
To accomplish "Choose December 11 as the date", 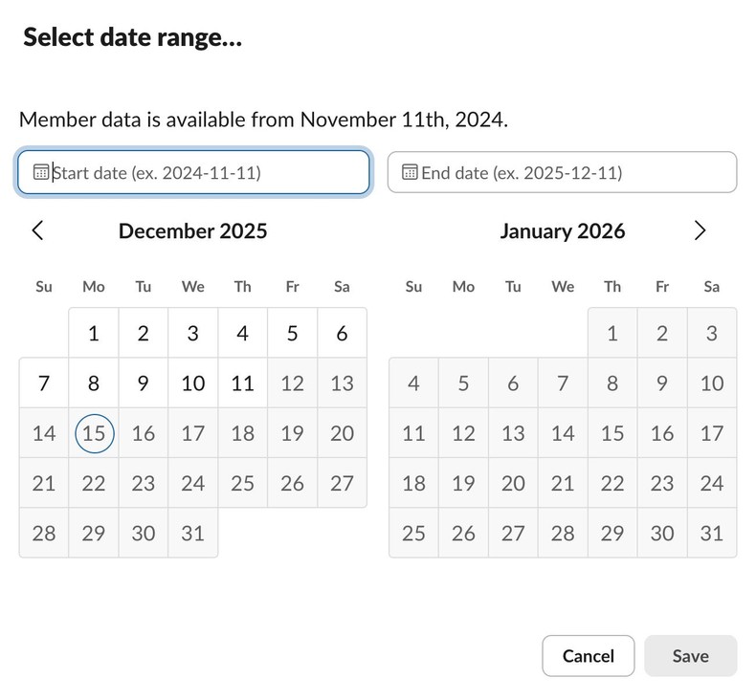I will [243, 383].
